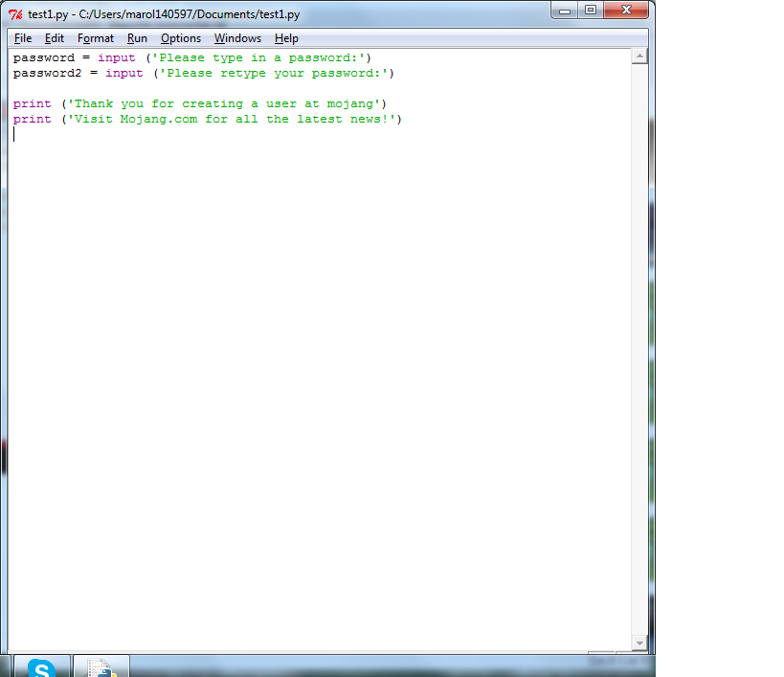This screenshot has height=677, width=784.
Task: Open the File menu
Action: coord(23,38)
